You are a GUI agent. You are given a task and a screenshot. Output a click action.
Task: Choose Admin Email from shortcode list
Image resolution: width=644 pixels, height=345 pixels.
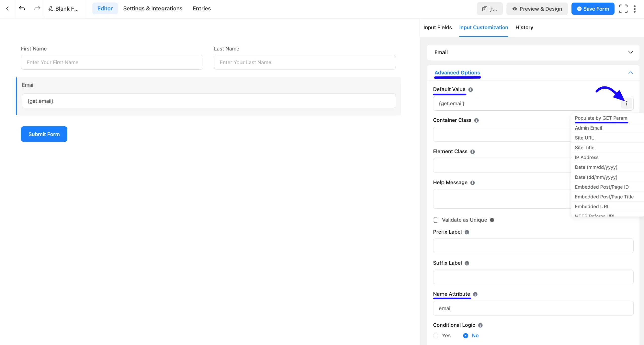coord(588,128)
